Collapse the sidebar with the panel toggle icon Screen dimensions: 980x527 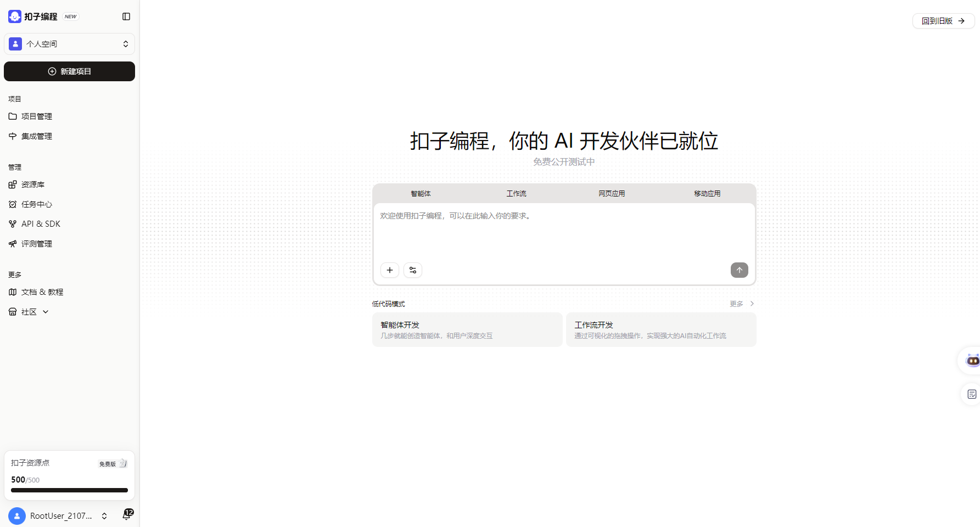point(126,16)
